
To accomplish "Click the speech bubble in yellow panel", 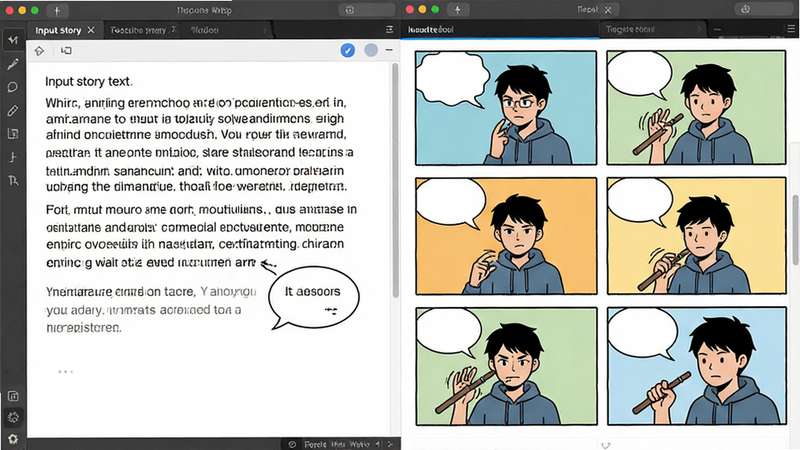I will point(640,202).
